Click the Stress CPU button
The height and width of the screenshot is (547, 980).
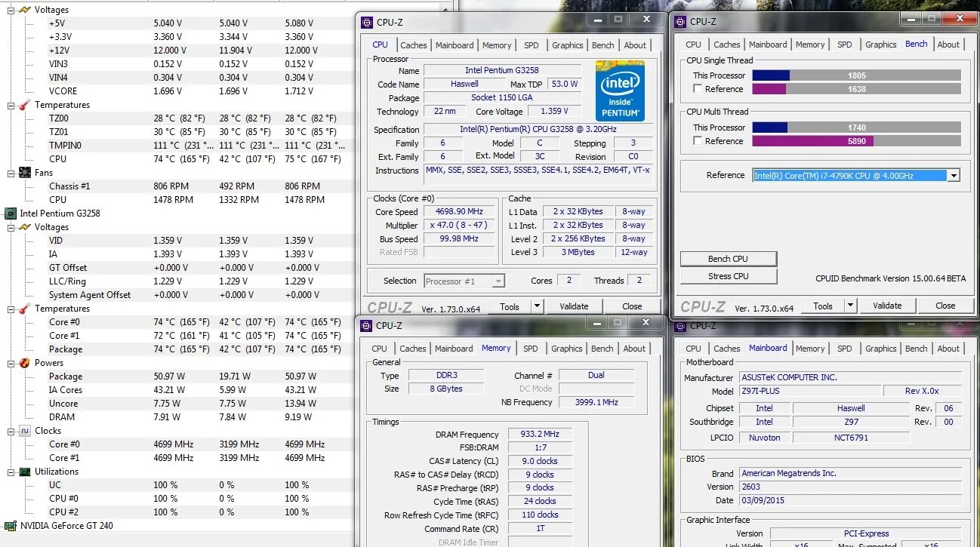[x=728, y=276]
